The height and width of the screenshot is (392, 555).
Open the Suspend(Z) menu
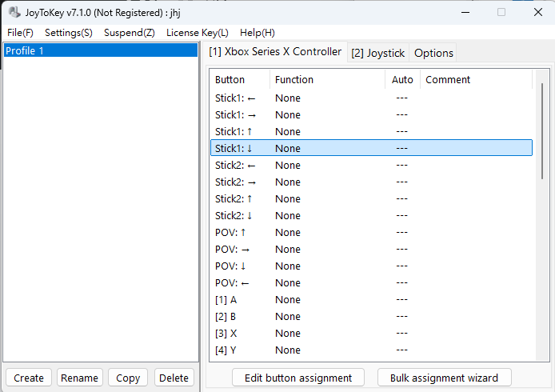pos(129,33)
